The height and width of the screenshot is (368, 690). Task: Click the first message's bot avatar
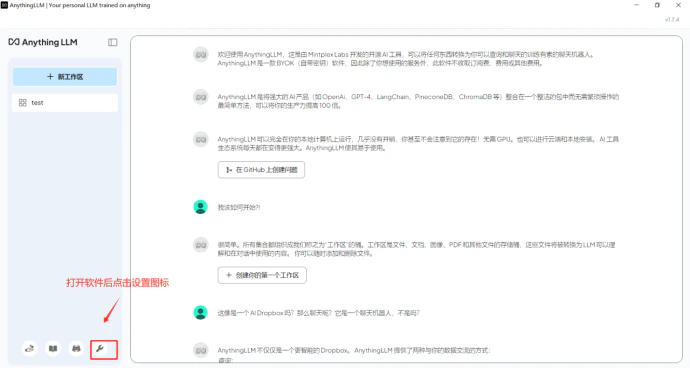(201, 55)
